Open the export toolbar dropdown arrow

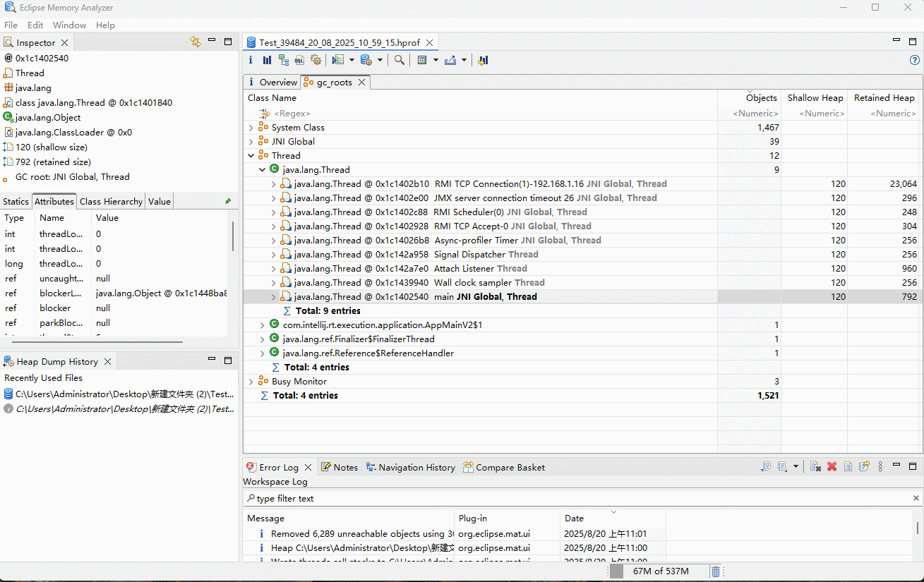point(464,61)
